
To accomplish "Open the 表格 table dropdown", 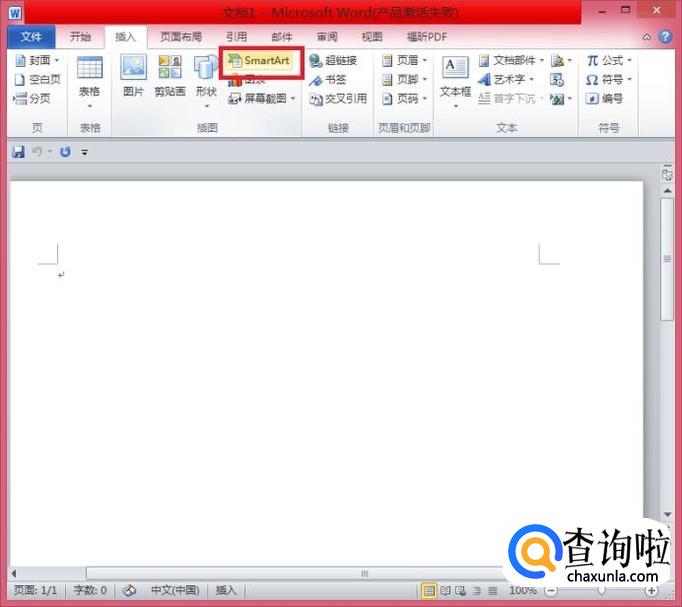I will point(90,82).
